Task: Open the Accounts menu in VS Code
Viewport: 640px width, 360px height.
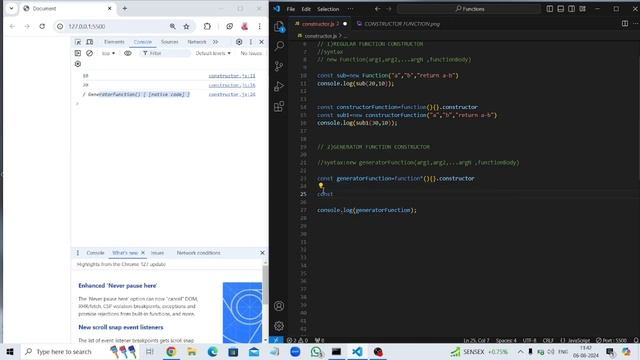Action: (x=279, y=306)
